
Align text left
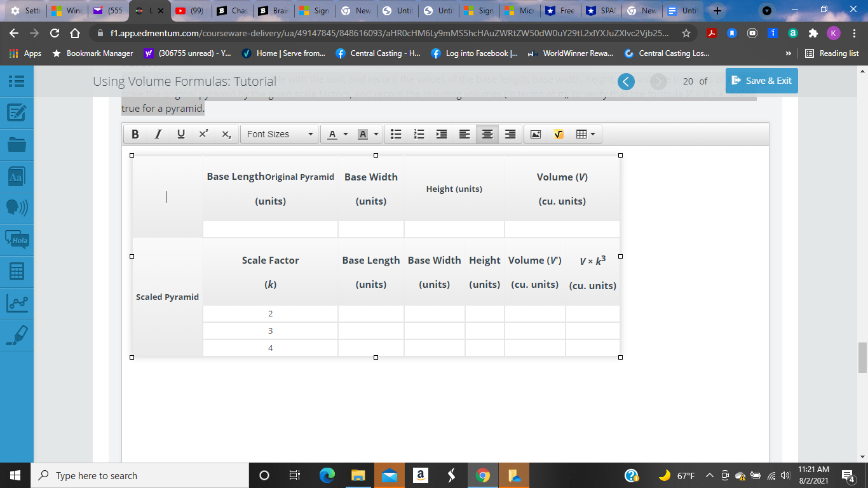[x=465, y=134]
